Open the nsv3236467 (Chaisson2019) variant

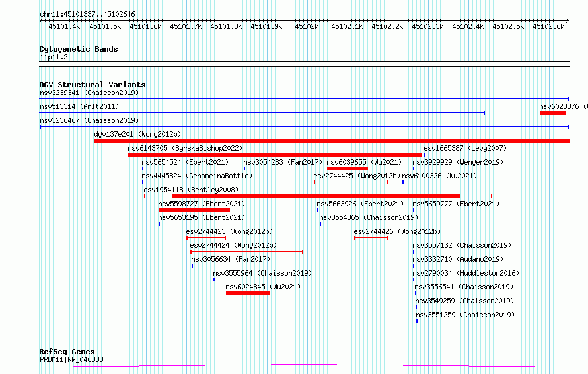point(89,120)
